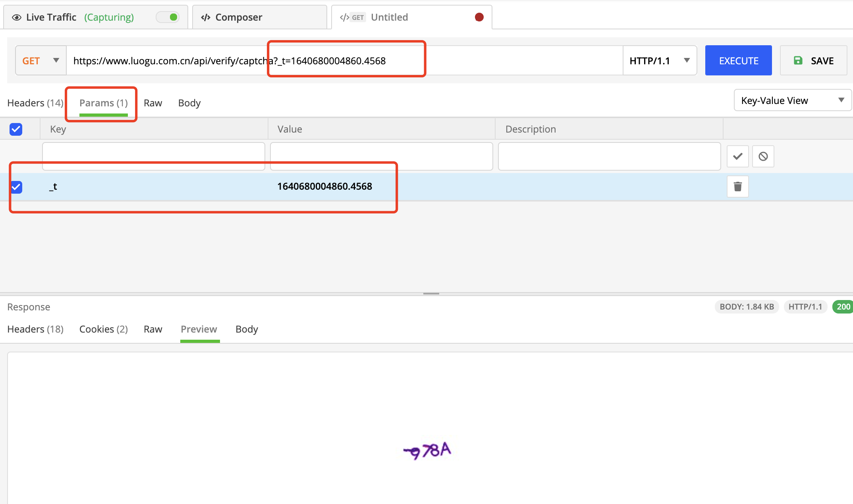Click the floppy disk icon on SAVE
The width and height of the screenshot is (853, 504).
(798, 60)
